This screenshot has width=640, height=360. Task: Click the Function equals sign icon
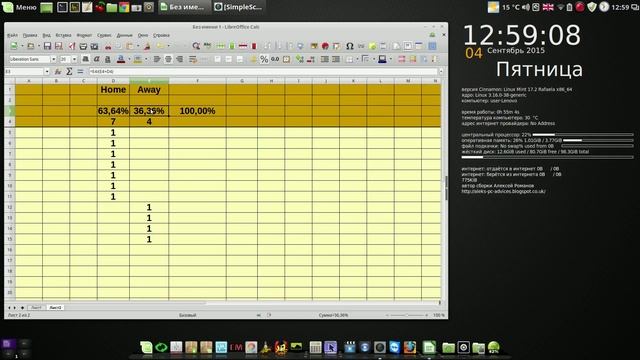pos(80,71)
